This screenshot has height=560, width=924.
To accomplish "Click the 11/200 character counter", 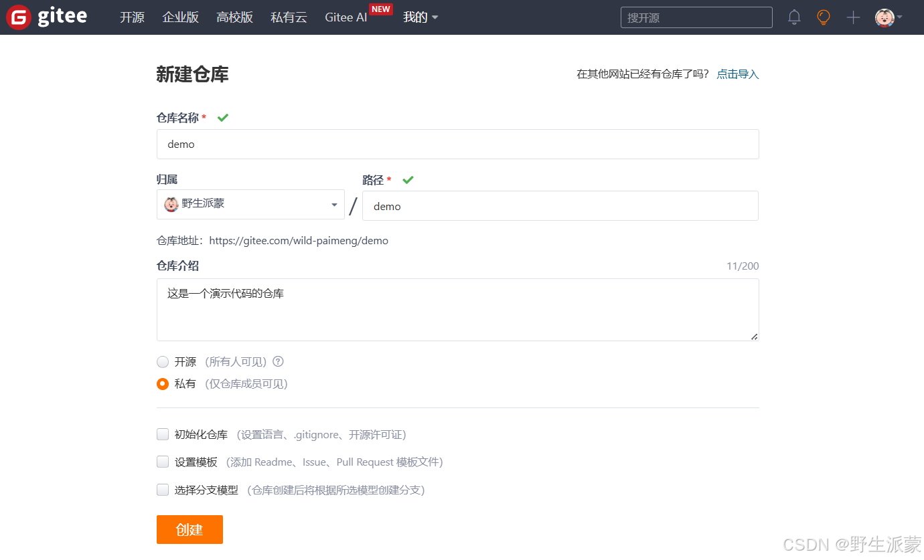I will [x=743, y=266].
